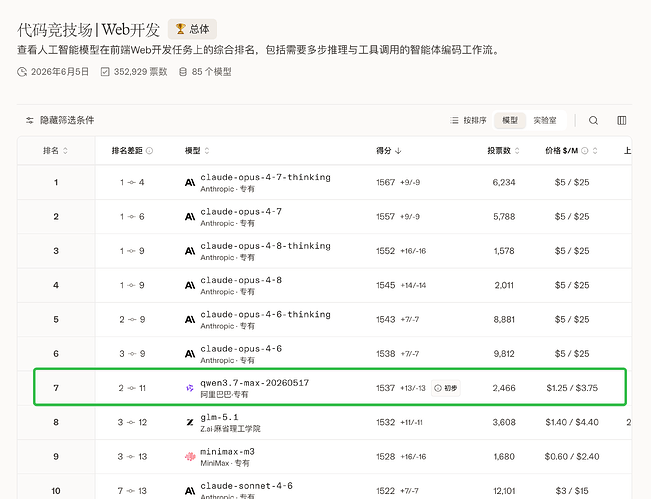Click Anthropic logo beside claude-opus-4-7-thinking
651x499 pixels.
click(190, 183)
